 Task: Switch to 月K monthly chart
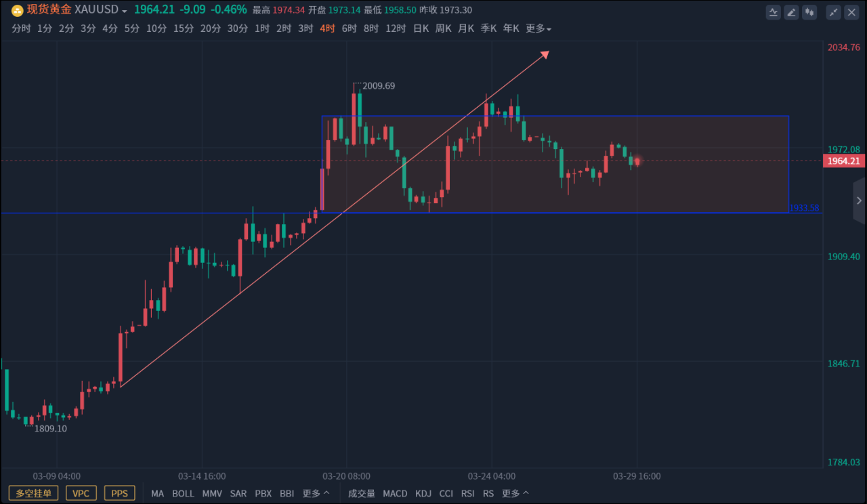466,28
